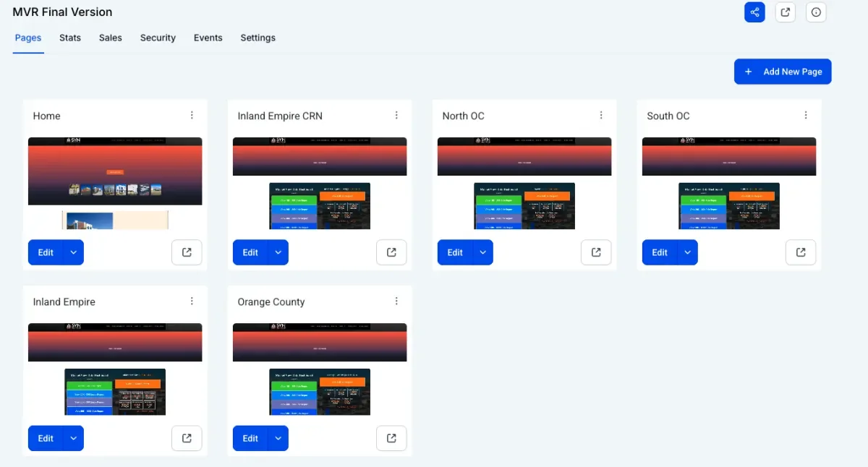Open the Orange County page external link icon

click(391, 438)
